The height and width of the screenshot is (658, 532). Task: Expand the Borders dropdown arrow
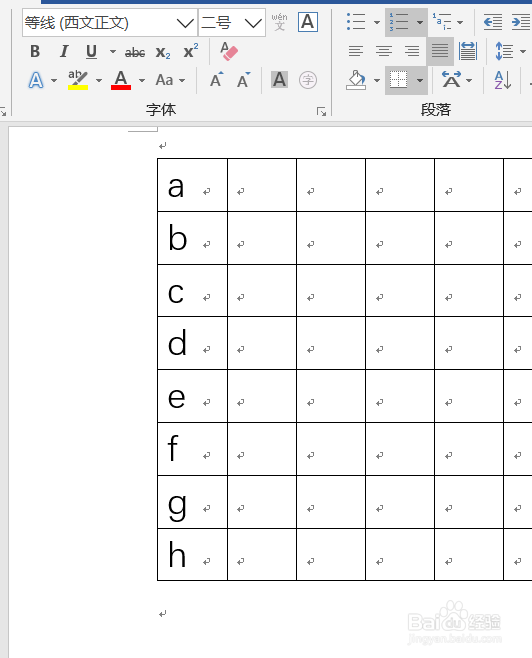[x=420, y=80]
